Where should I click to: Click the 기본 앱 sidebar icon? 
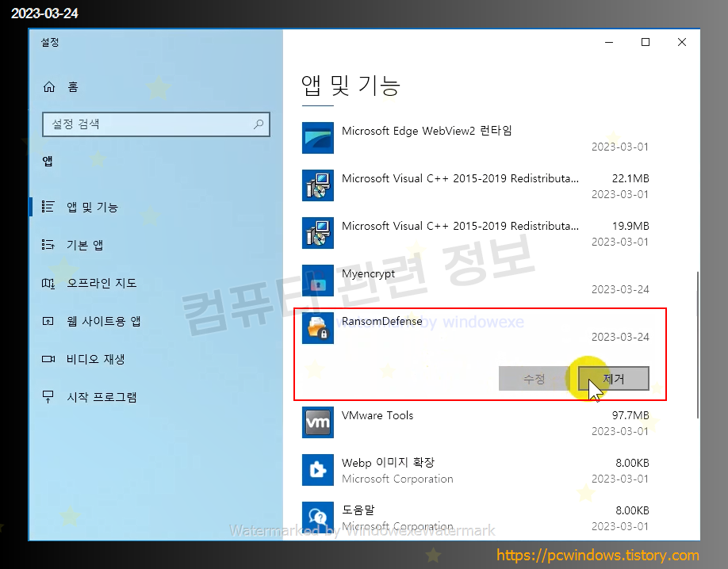tap(48, 245)
